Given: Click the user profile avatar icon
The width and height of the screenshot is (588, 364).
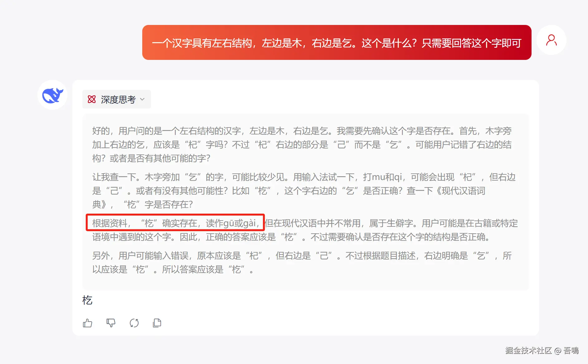Looking at the screenshot, I should [x=551, y=40].
